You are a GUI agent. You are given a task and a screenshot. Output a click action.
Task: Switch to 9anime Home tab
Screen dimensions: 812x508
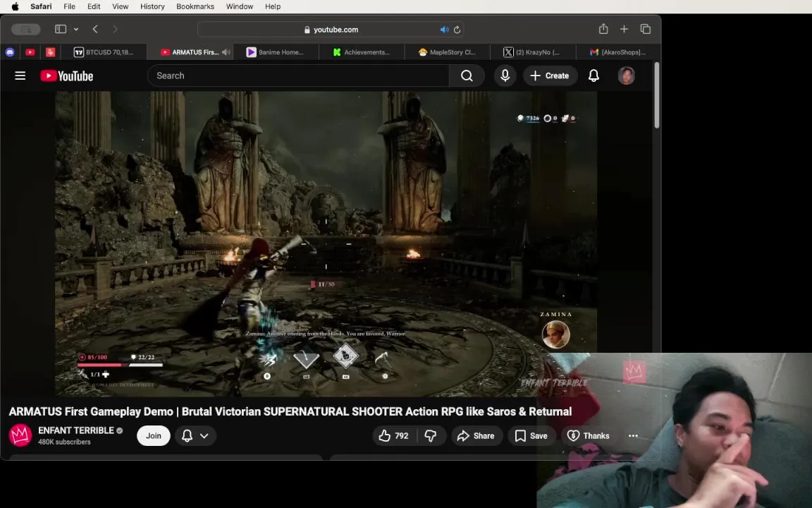276,52
